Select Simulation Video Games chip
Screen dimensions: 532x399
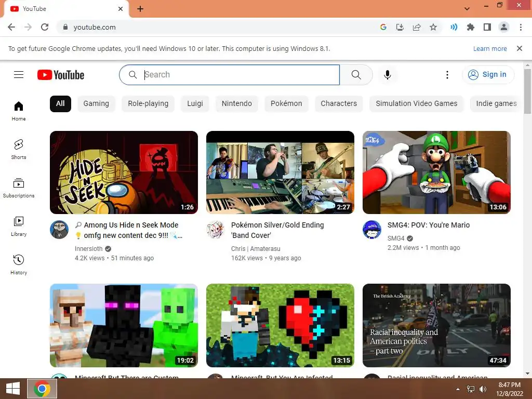coord(416,103)
